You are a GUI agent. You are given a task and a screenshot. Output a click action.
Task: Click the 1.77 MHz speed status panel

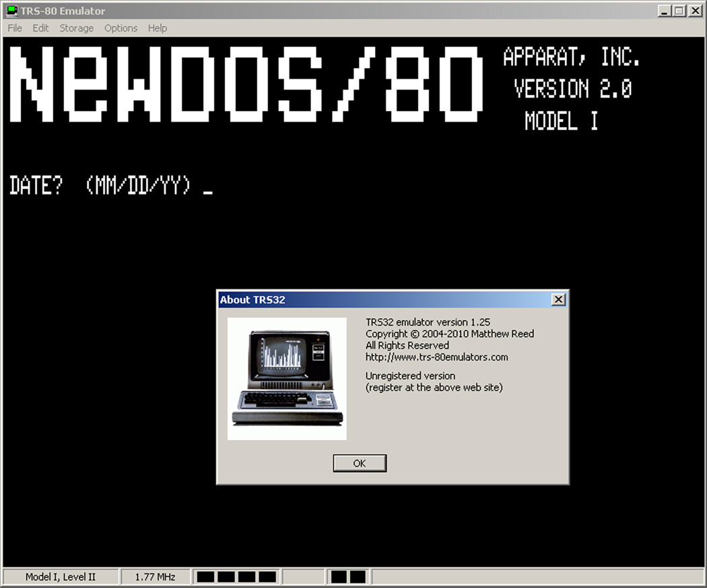(155, 577)
